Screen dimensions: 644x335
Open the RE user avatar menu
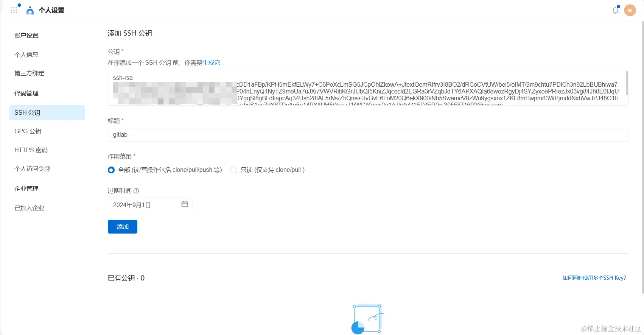(630, 10)
